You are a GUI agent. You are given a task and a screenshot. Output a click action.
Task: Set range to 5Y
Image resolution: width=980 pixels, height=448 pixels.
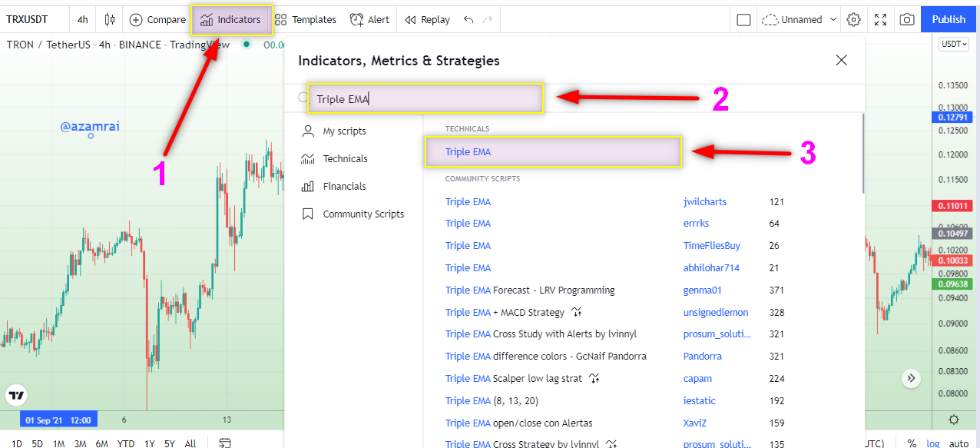point(170,443)
